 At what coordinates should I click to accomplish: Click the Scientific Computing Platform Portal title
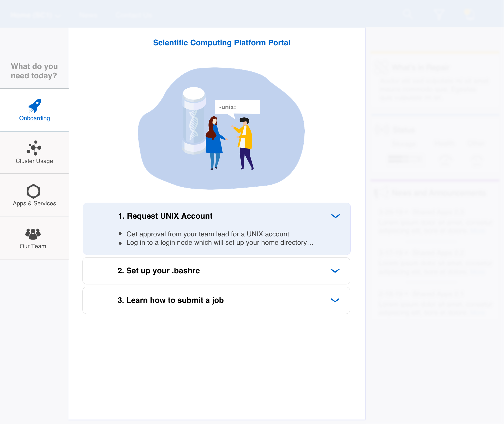coord(221,43)
